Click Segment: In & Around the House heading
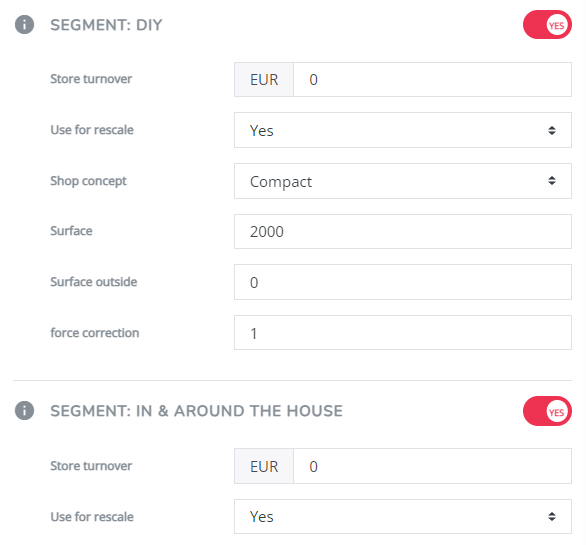The height and width of the screenshot is (545, 586). point(197,411)
